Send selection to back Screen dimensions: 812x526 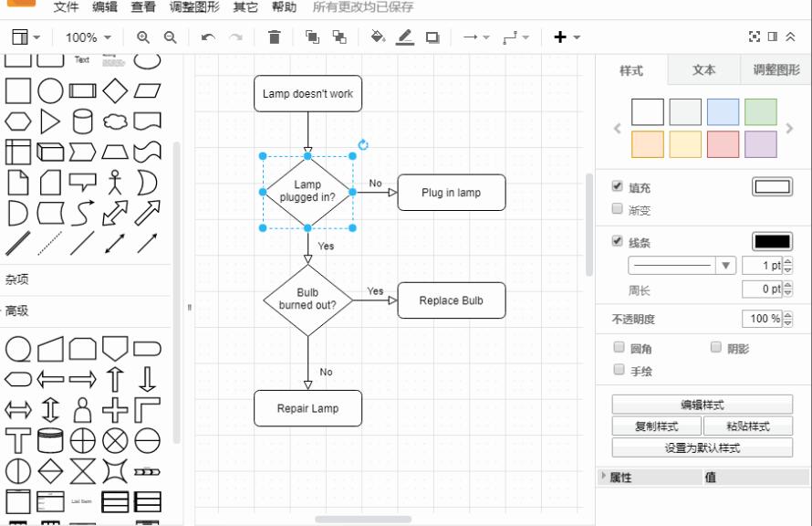(x=339, y=37)
